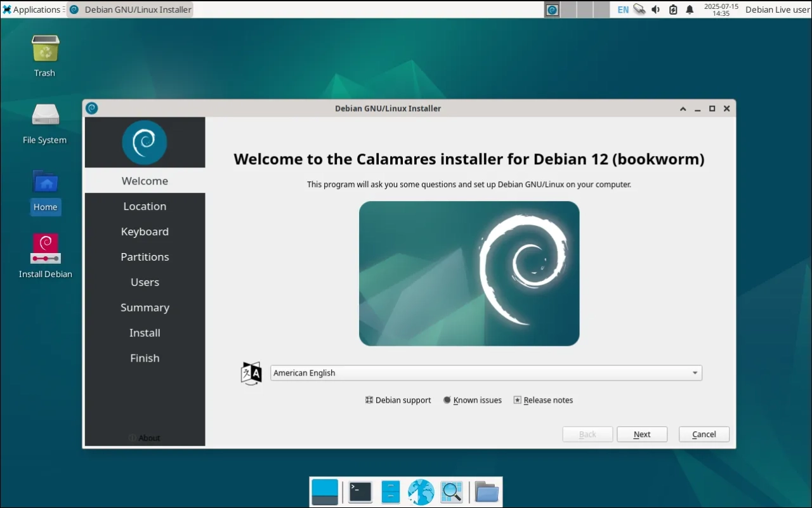The height and width of the screenshot is (508, 812).
Task: Open the File System desktop icon
Action: [45, 116]
